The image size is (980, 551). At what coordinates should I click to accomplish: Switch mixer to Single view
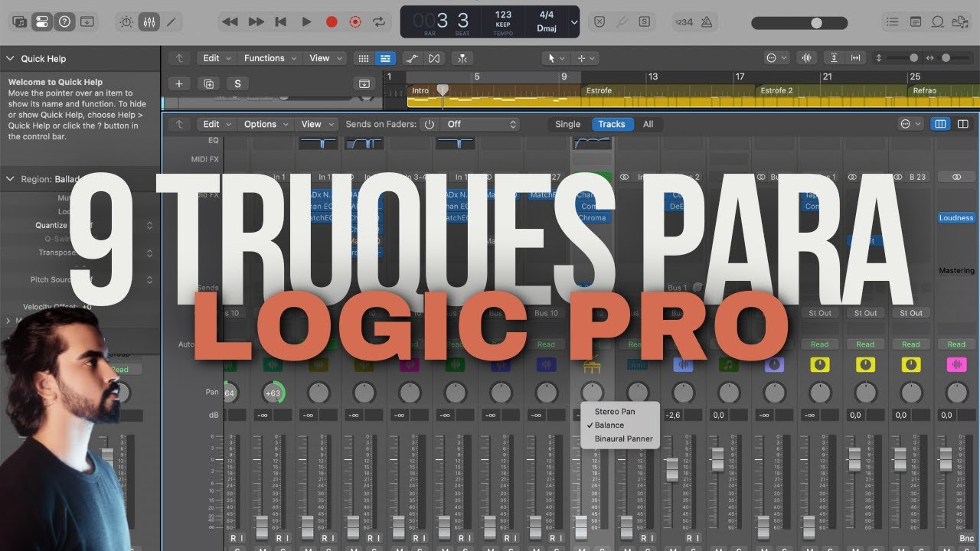[x=567, y=124]
